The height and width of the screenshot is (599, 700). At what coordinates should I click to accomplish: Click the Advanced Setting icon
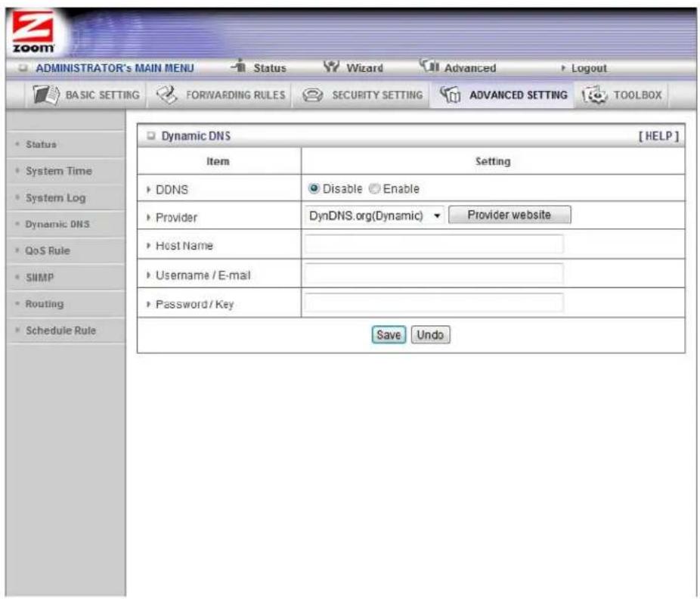pyautogui.click(x=450, y=95)
